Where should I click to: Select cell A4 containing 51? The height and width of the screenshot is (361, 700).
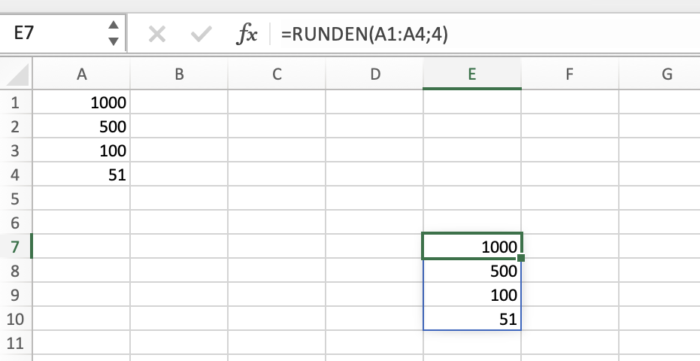pos(81,174)
